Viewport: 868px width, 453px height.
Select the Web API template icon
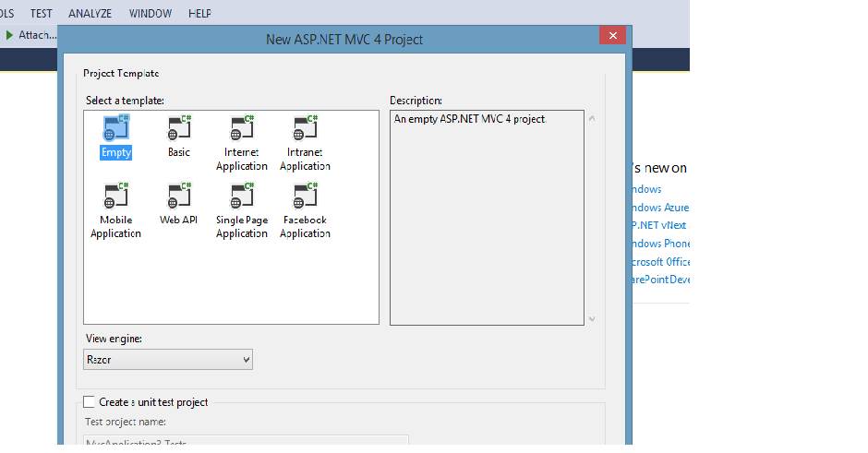(x=179, y=196)
